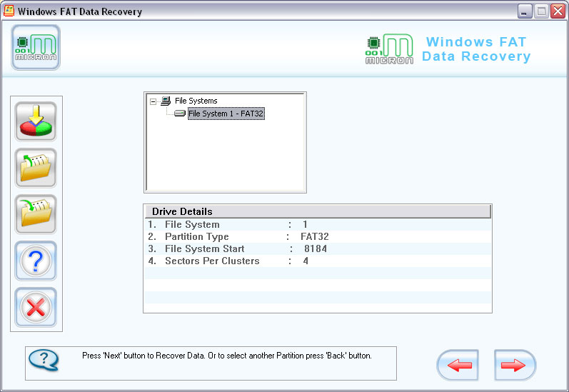
Task: Click the Drive Details header
Action: (318, 211)
